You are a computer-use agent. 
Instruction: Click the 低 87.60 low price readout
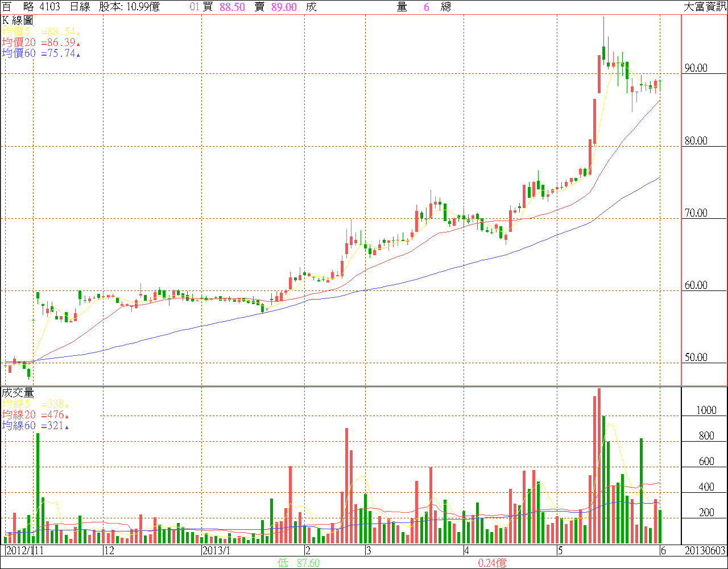pyautogui.click(x=299, y=563)
